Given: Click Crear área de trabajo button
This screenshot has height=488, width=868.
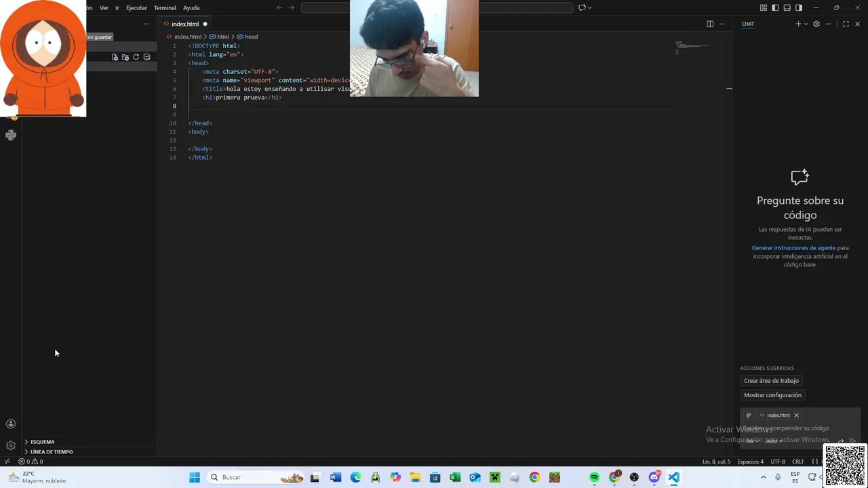Looking at the screenshot, I should 771,381.
